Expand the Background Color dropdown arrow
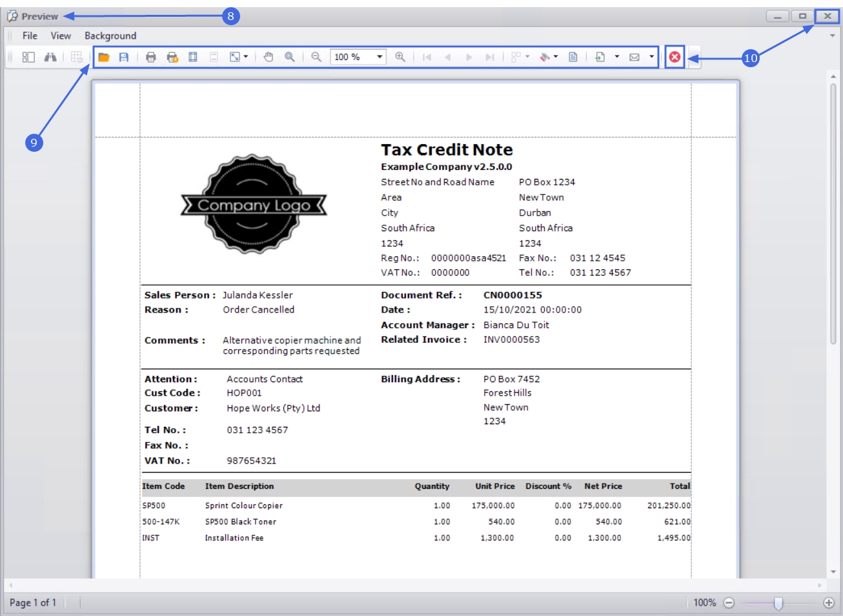This screenshot has height=616, width=843. pyautogui.click(x=556, y=57)
